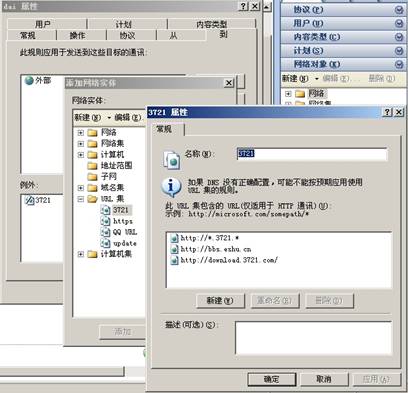
Task: Switch to the 用户 tab
Action: pyautogui.click(x=47, y=24)
